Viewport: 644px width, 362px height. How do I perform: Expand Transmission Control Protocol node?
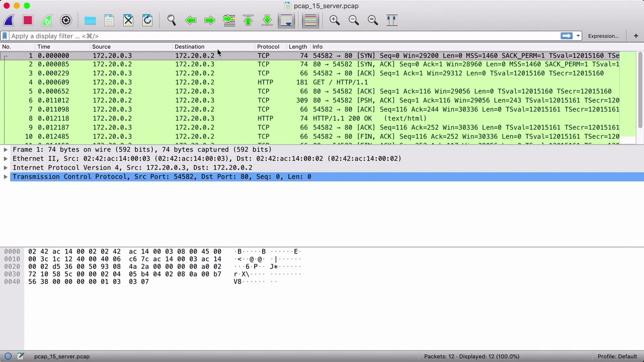[6, 177]
